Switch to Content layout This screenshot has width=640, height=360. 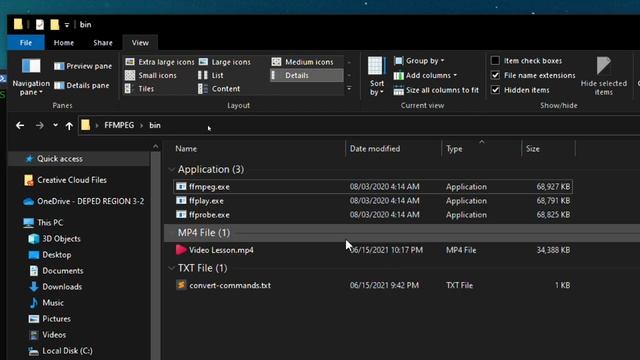[x=219, y=89]
